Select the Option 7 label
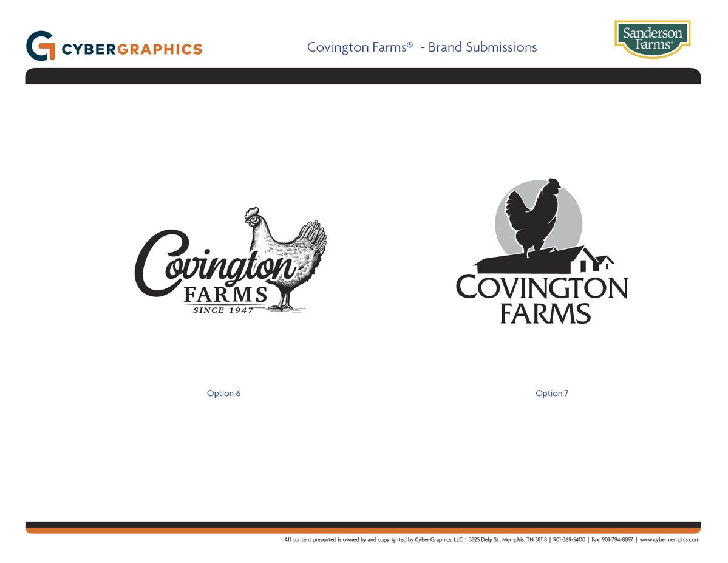 [x=552, y=394]
